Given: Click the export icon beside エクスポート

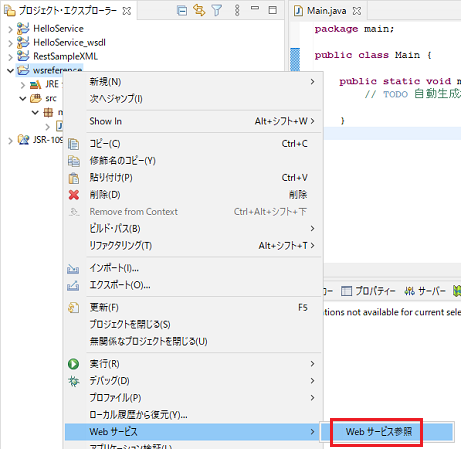Looking at the screenshot, I should (x=73, y=286).
